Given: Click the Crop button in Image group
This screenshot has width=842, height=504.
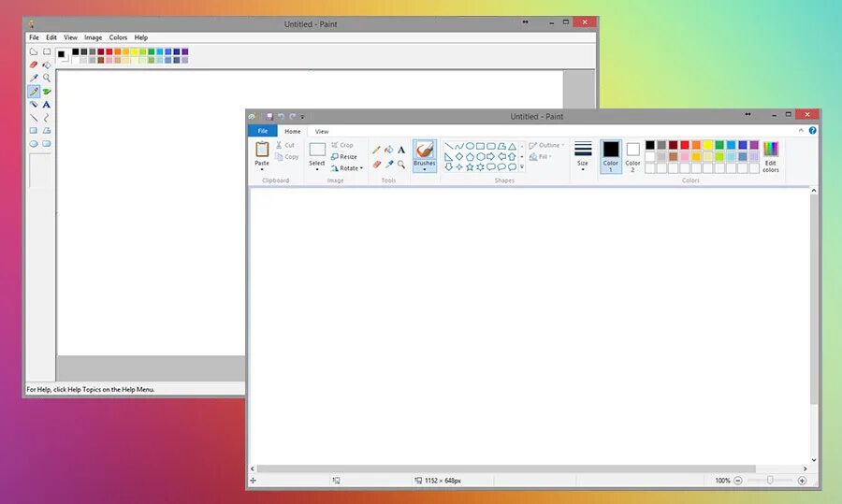Looking at the screenshot, I should click(x=342, y=146).
